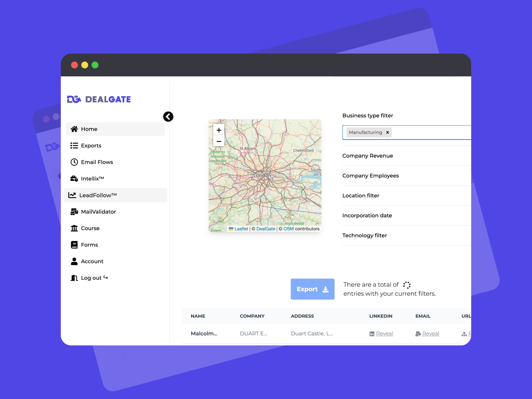The image size is (532, 399).
Task: Open the DealGate map attribution link
Action: point(266,229)
